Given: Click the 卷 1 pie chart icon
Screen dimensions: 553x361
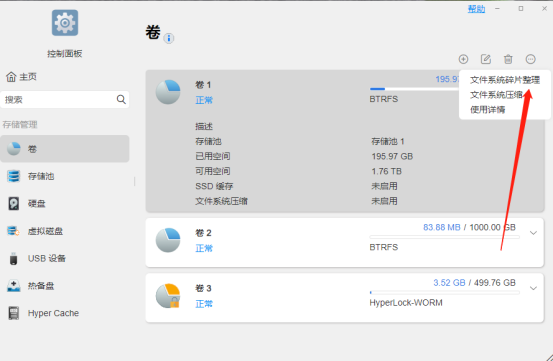Looking at the screenshot, I should coord(168,92).
